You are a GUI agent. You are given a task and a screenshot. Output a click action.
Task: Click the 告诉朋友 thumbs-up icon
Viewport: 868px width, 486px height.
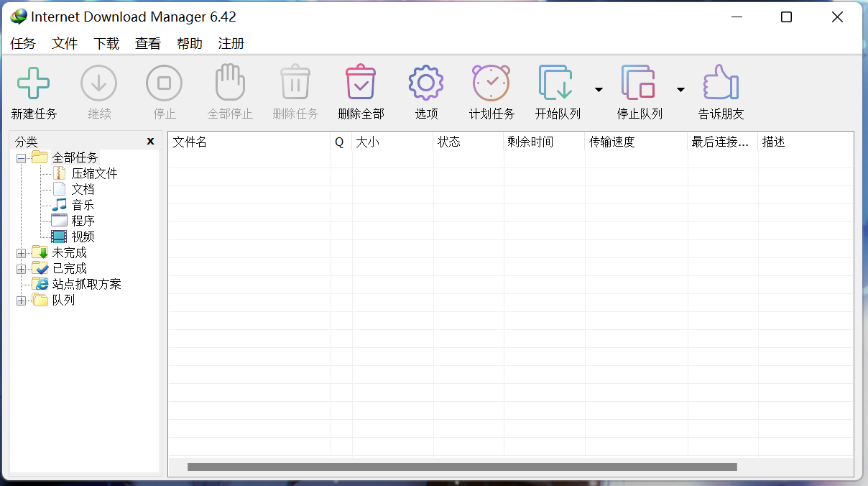[x=720, y=81]
